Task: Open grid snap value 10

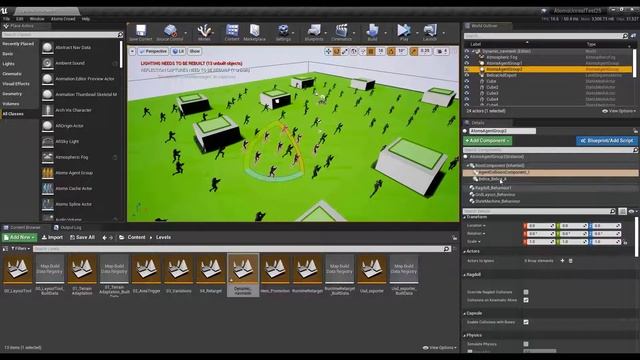Action: click(380, 51)
